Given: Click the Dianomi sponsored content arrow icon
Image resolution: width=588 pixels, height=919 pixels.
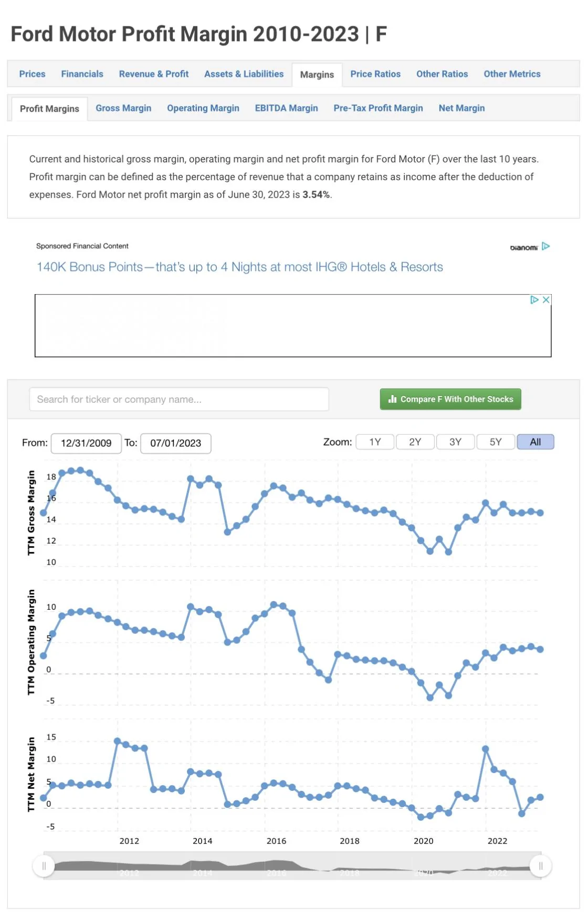Looking at the screenshot, I should (545, 246).
